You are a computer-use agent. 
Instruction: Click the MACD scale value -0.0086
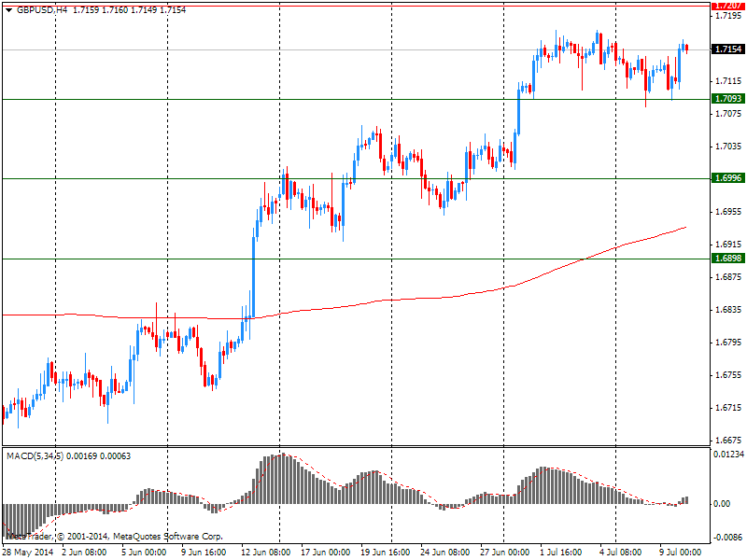(729, 538)
